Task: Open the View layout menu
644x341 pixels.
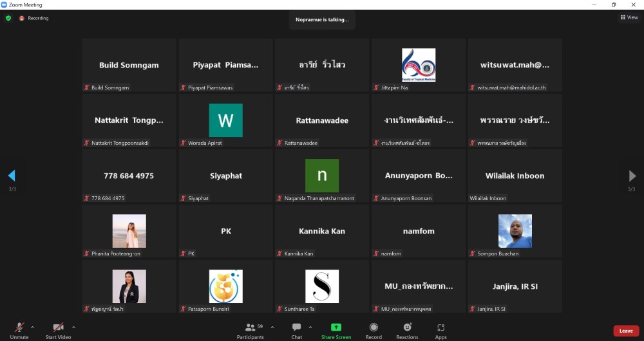Action: tap(629, 17)
